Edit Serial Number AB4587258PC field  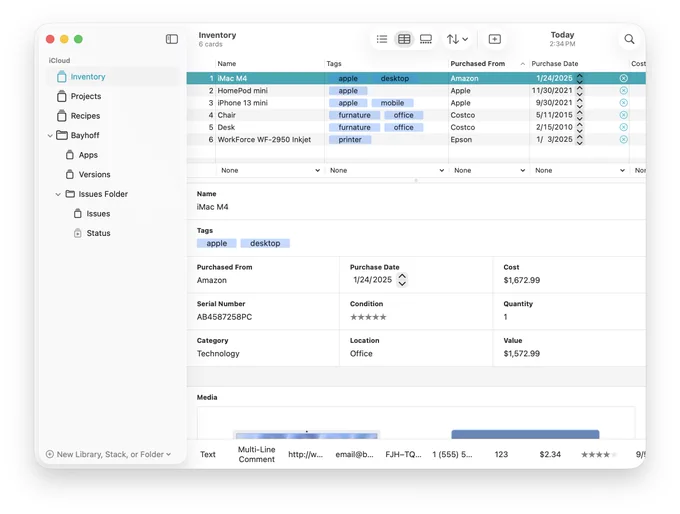tap(224, 317)
